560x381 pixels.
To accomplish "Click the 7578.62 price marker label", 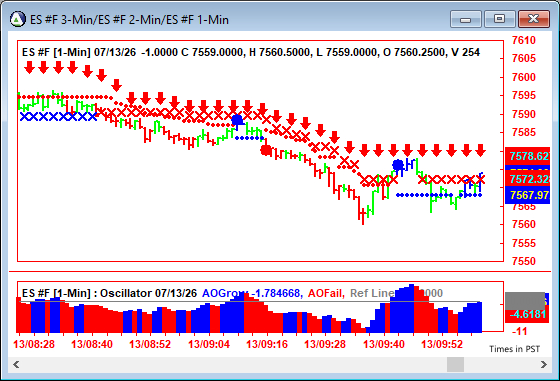I will (x=528, y=156).
